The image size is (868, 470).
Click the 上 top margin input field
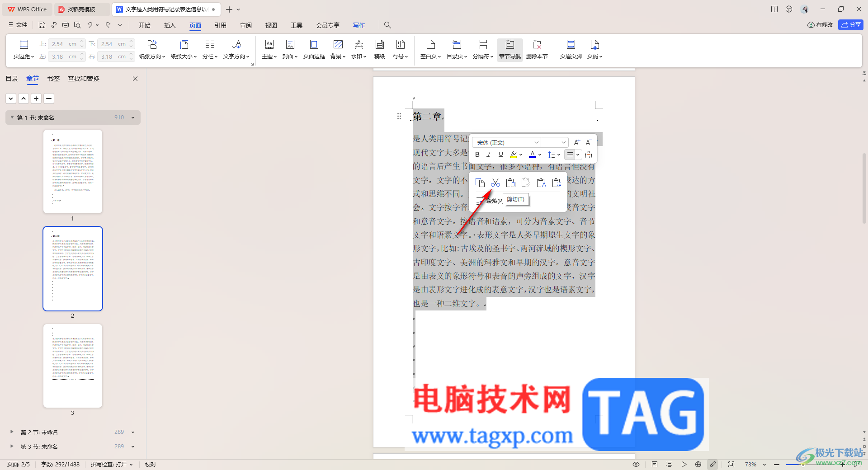66,44
